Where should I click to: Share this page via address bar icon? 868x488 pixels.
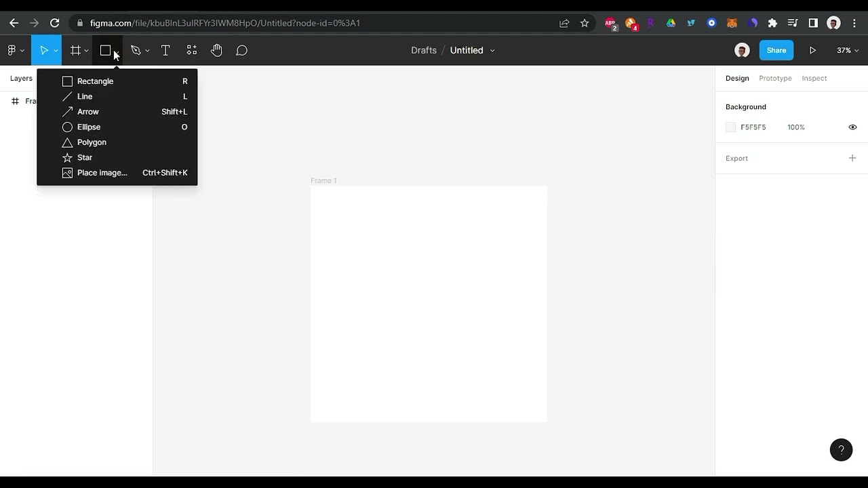[564, 23]
